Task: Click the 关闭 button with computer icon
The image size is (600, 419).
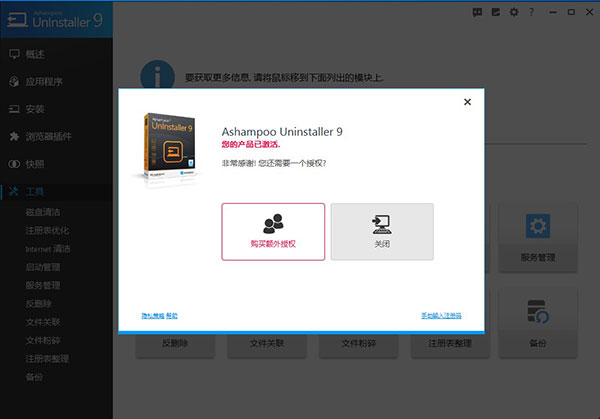Action: coord(382,232)
